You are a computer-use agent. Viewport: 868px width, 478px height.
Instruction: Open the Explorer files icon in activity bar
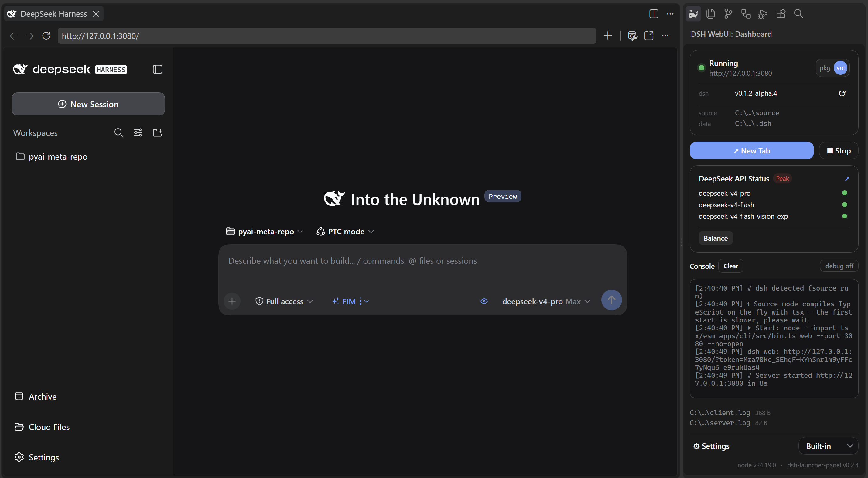pos(711,14)
